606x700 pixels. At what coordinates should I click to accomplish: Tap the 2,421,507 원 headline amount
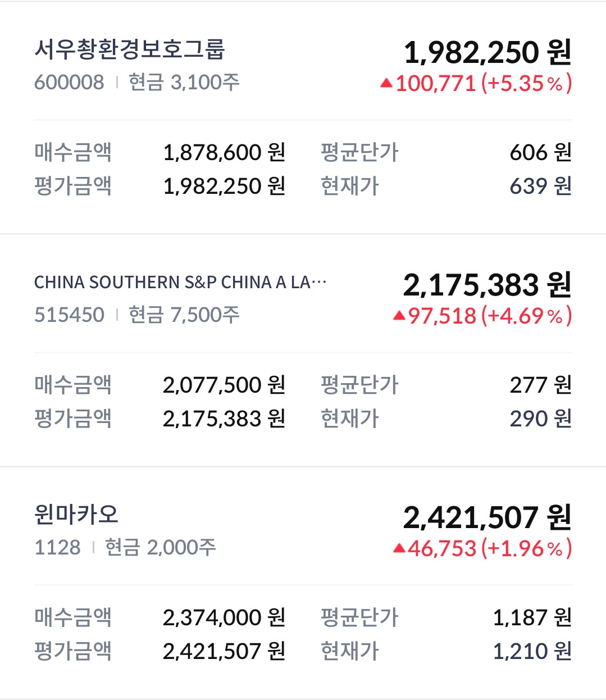[x=487, y=517]
